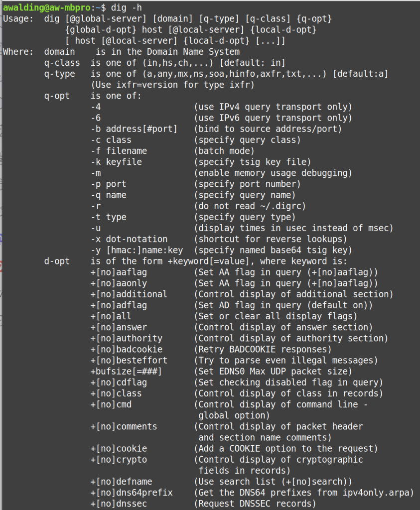
Task: Click the '+bufsize[=###]' keyword
Action: pyautogui.click(x=126, y=372)
